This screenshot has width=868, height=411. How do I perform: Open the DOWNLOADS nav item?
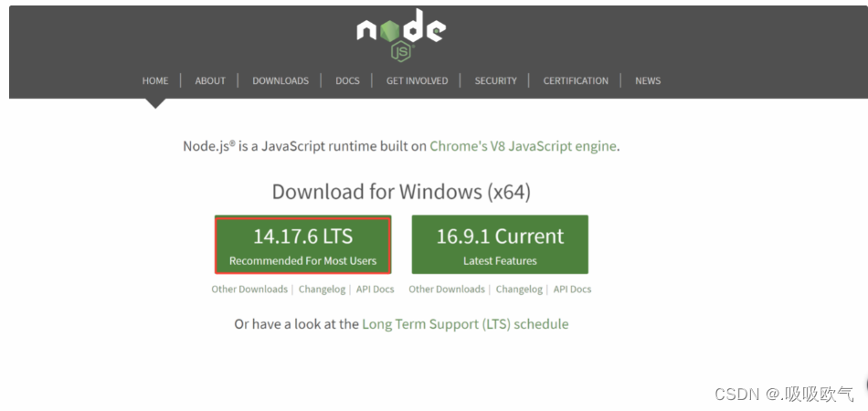281,80
